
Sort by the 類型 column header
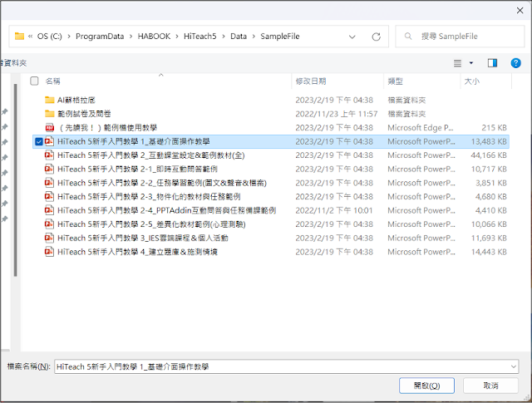point(396,81)
